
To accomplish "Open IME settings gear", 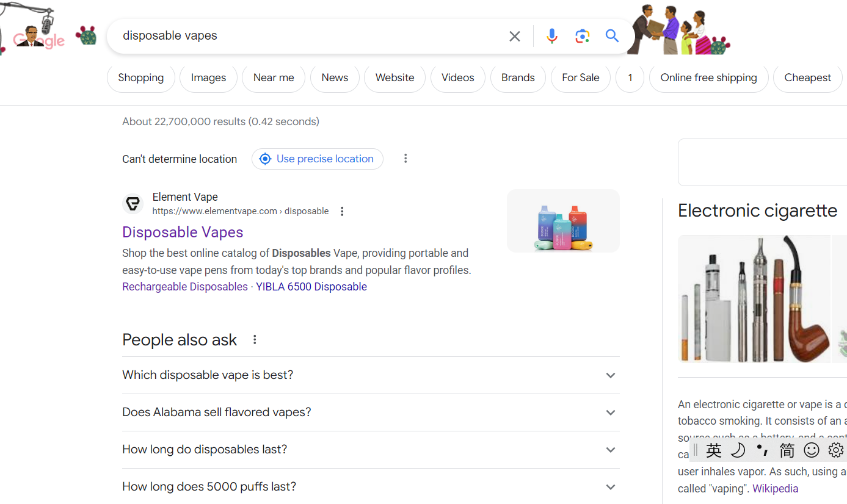I will (x=836, y=450).
